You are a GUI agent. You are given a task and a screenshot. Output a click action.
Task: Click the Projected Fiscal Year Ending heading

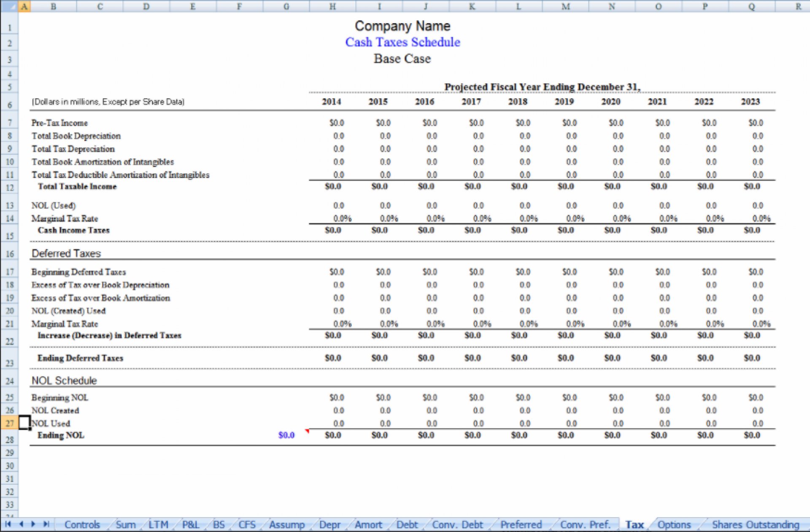(543, 87)
